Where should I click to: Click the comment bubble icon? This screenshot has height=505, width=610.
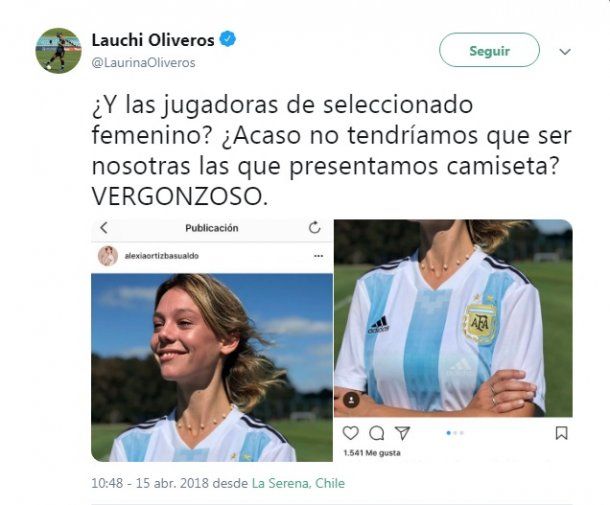point(376,433)
